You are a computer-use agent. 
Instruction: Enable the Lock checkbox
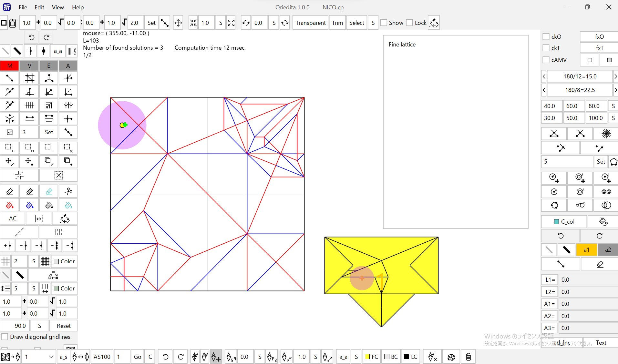pos(409,23)
